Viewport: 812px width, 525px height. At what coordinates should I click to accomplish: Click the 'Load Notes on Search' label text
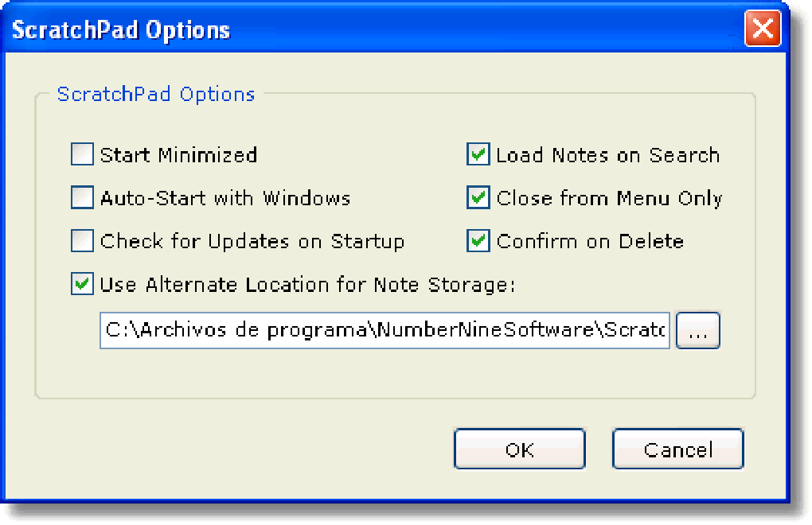[608, 155]
